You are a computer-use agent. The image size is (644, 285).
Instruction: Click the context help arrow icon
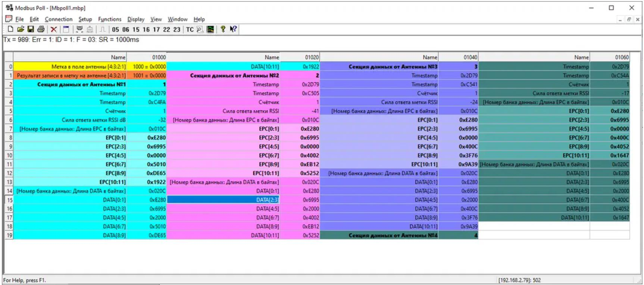(x=233, y=29)
